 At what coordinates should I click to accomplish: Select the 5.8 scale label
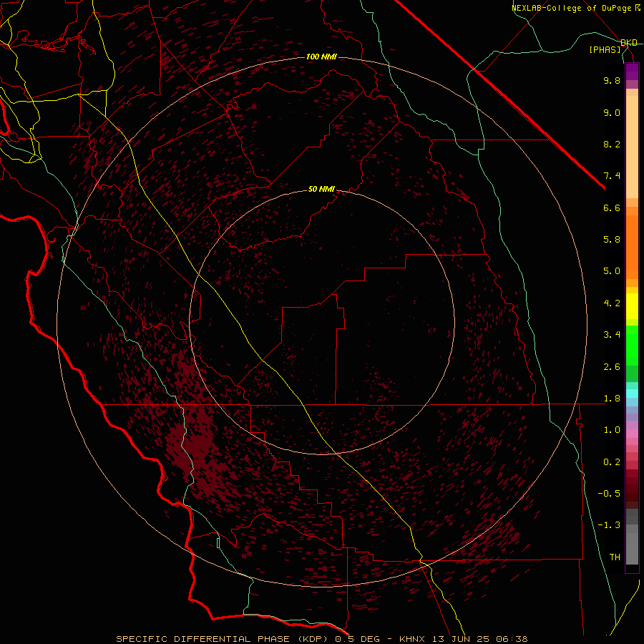click(612, 239)
